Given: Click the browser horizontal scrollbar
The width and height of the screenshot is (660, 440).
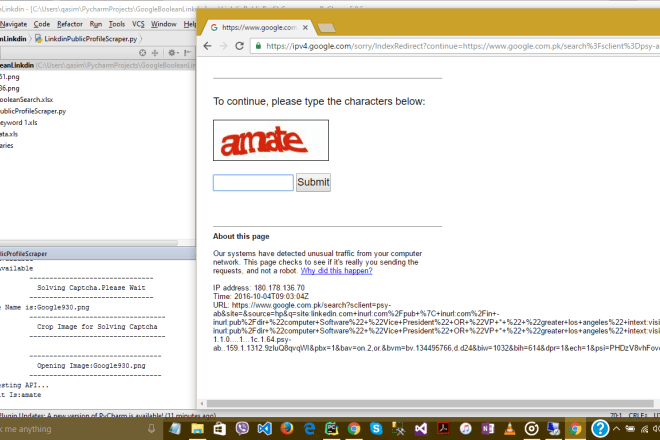Looking at the screenshot, I should point(430,404).
